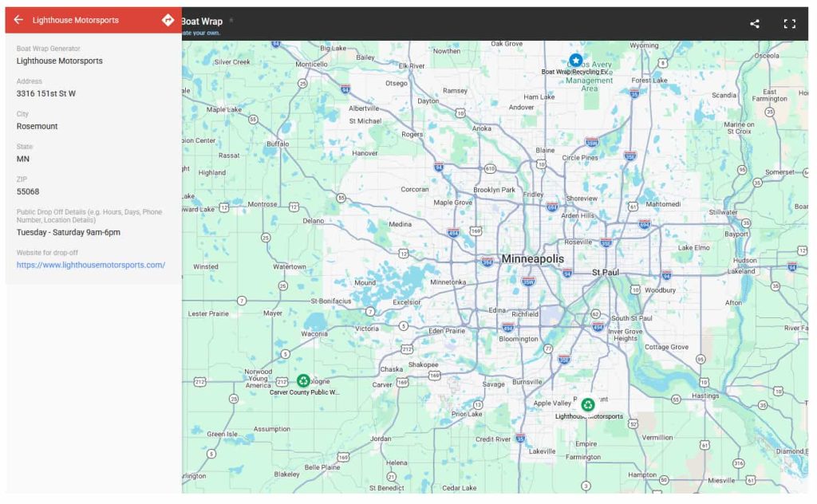Share the Boat Wrap map
This screenshot has width=817, height=504.
tap(753, 24)
